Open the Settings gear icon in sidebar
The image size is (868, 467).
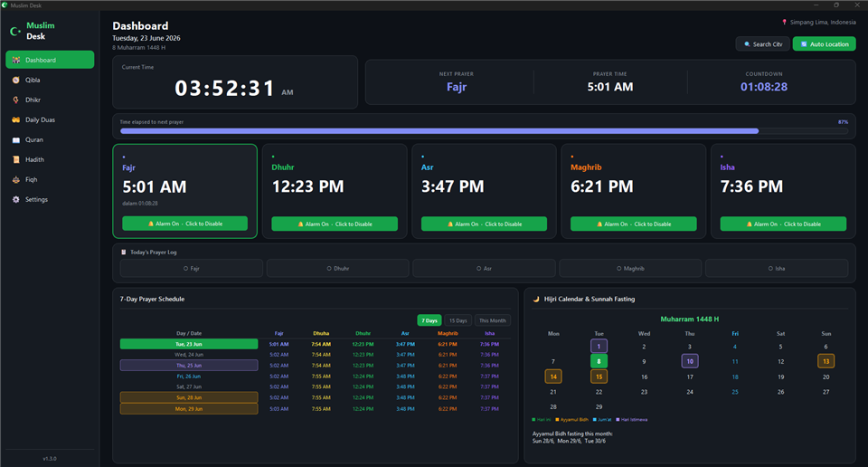pos(16,199)
